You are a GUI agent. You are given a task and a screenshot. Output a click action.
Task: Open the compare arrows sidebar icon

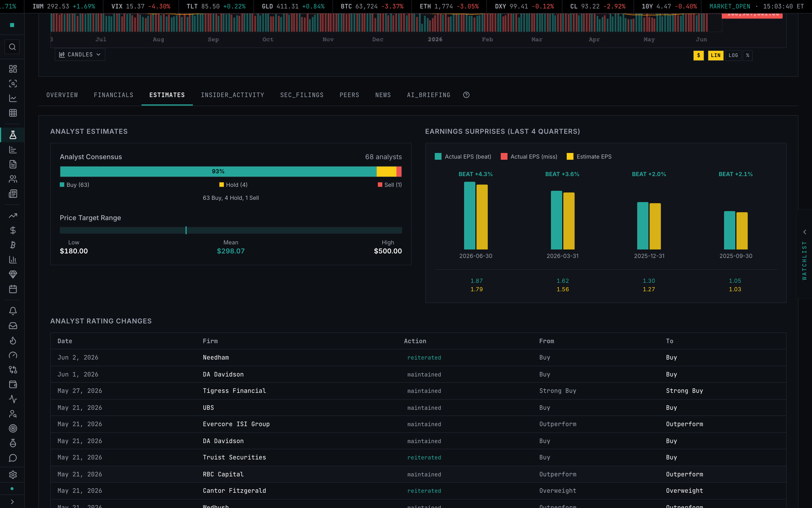(13, 370)
